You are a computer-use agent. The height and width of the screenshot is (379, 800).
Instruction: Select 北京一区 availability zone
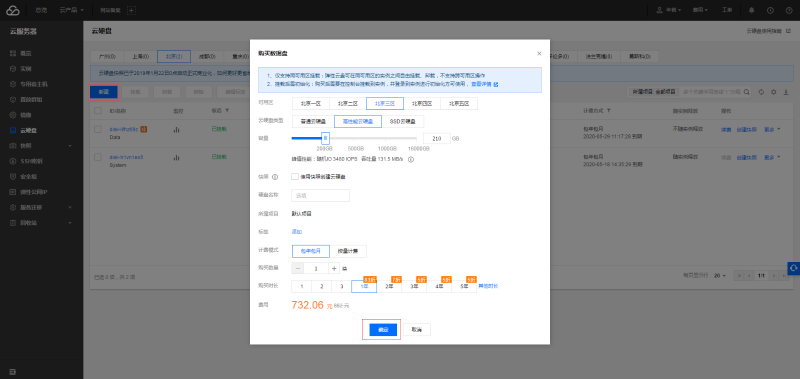tap(311, 104)
